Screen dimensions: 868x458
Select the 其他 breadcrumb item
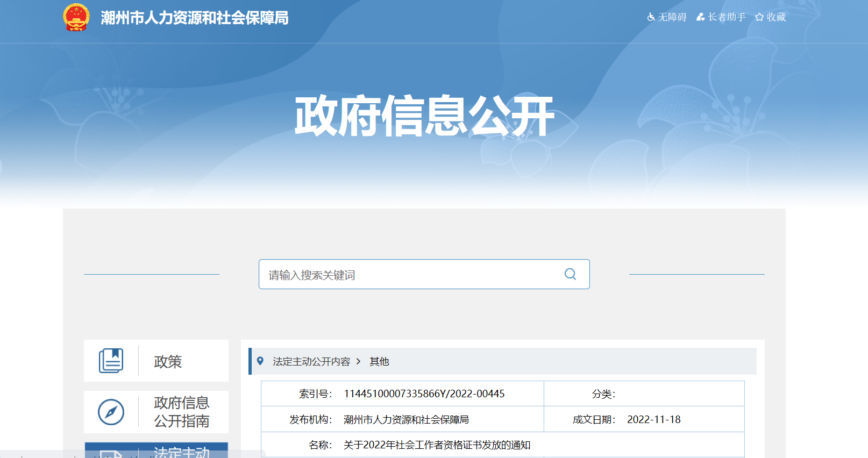[x=379, y=362]
